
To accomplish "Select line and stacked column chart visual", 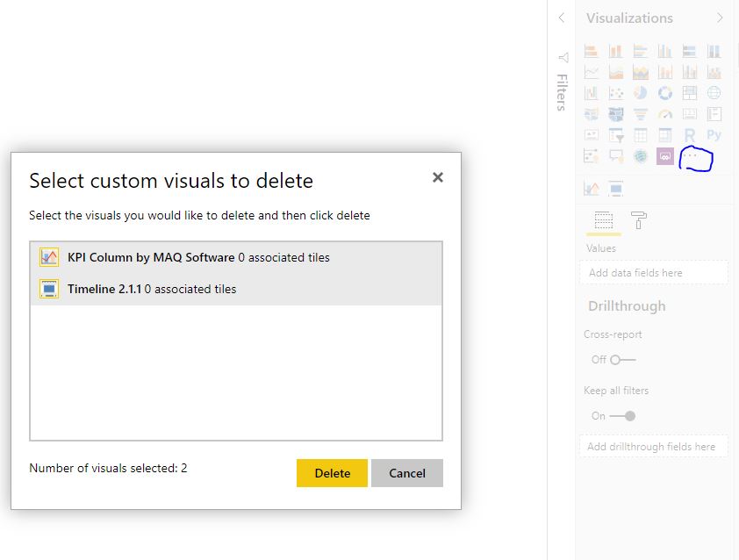I will 664,72.
